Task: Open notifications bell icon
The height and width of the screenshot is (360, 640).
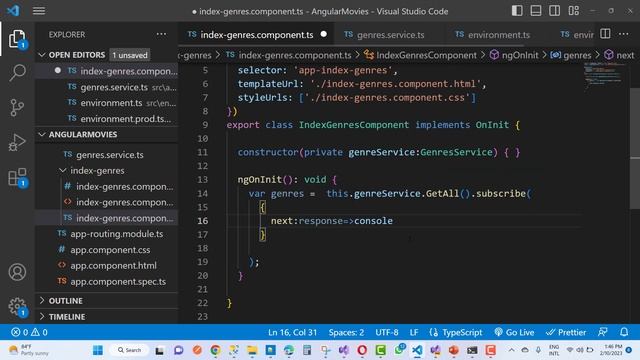Action: (624, 332)
